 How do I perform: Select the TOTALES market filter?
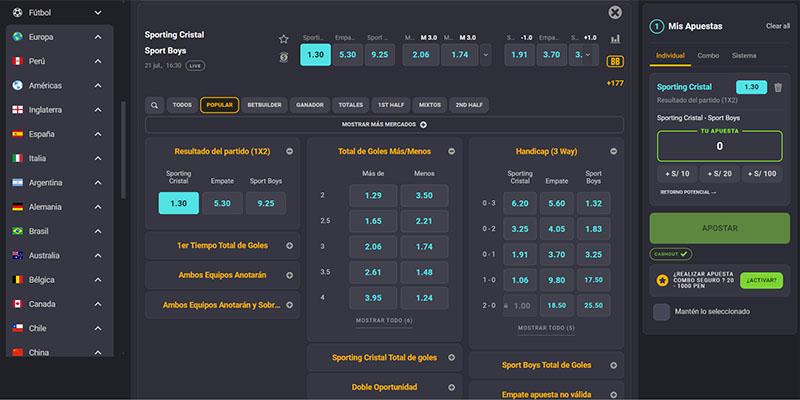(351, 105)
